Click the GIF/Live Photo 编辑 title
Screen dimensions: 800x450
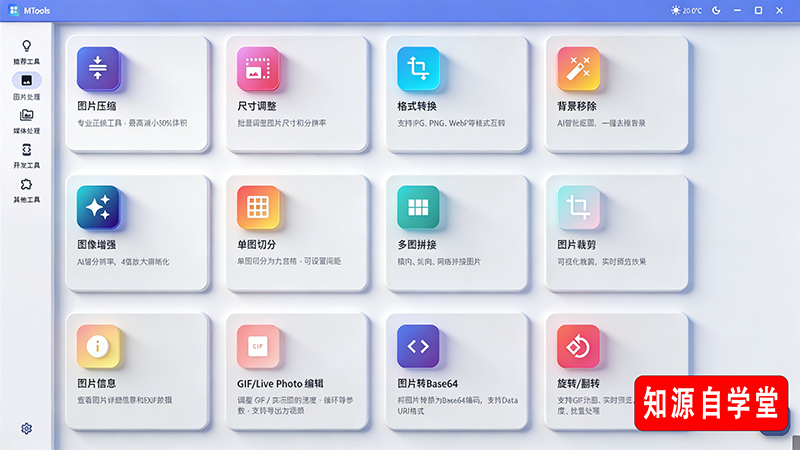click(280, 384)
